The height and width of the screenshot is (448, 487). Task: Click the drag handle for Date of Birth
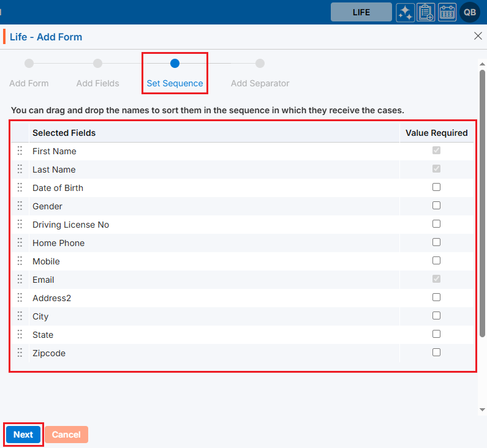coord(20,187)
